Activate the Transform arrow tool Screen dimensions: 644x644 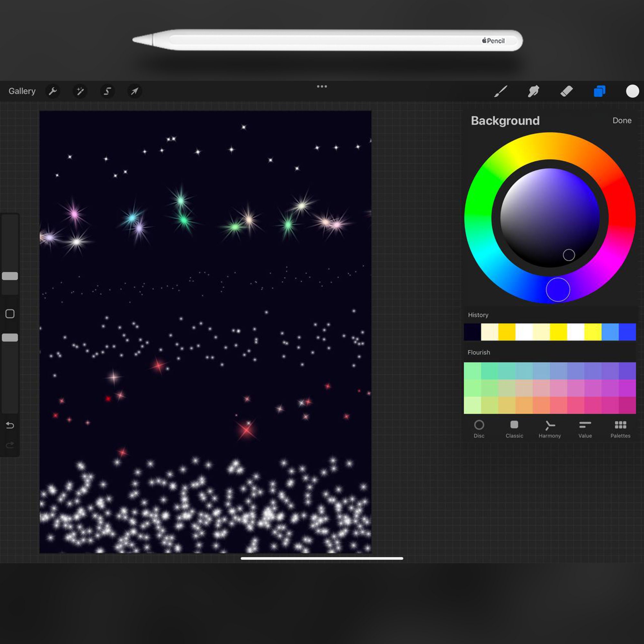pos(135,91)
